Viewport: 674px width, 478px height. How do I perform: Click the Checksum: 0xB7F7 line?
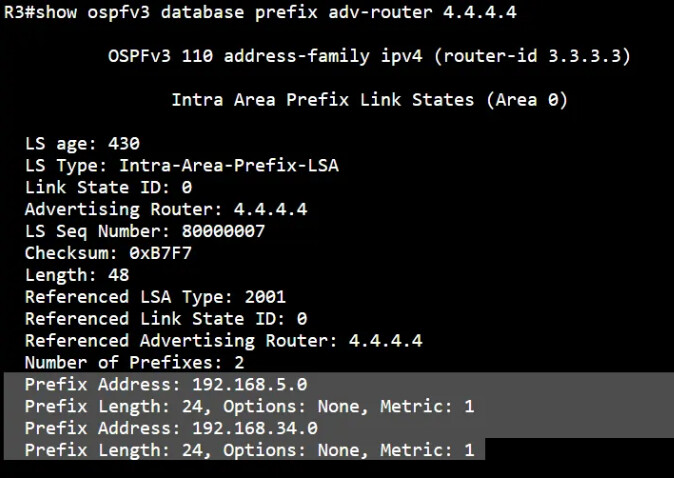(108, 253)
